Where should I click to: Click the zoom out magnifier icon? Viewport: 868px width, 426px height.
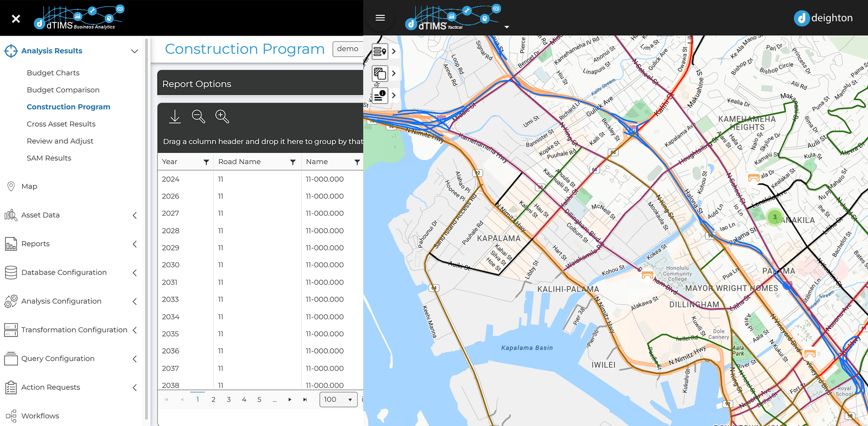199,117
